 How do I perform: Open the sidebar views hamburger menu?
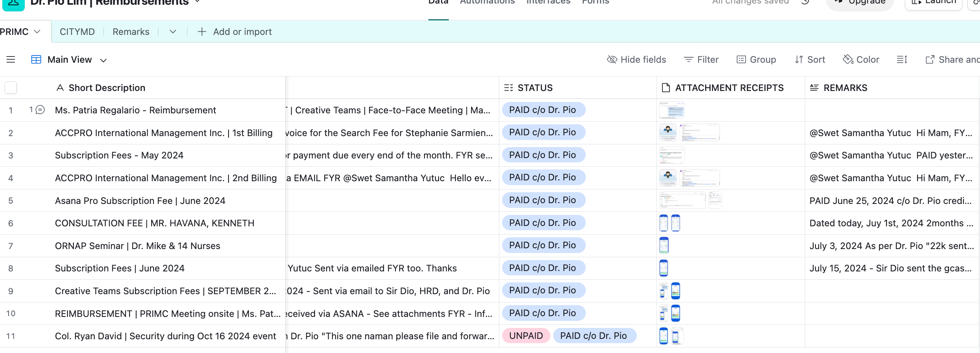(x=11, y=60)
